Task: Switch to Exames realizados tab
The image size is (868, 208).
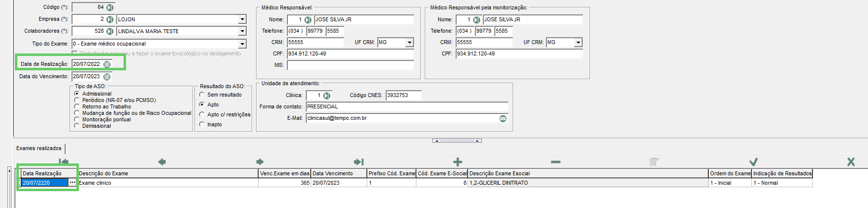Action: click(39, 148)
